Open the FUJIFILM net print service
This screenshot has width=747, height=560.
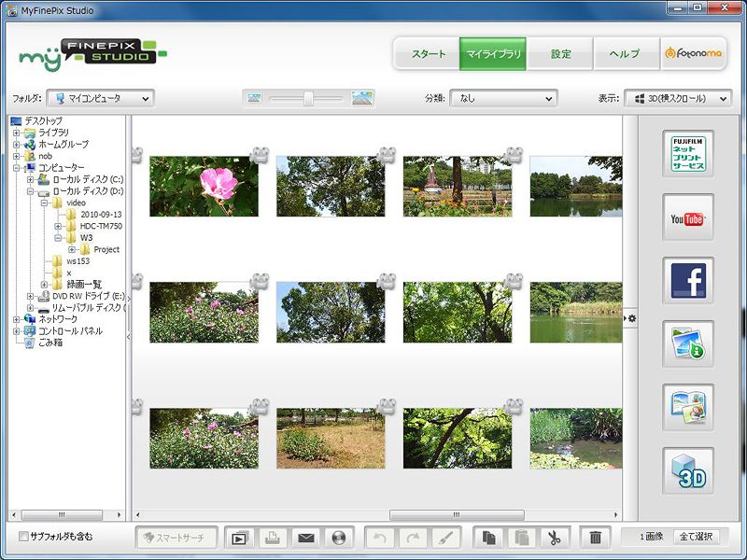688,155
